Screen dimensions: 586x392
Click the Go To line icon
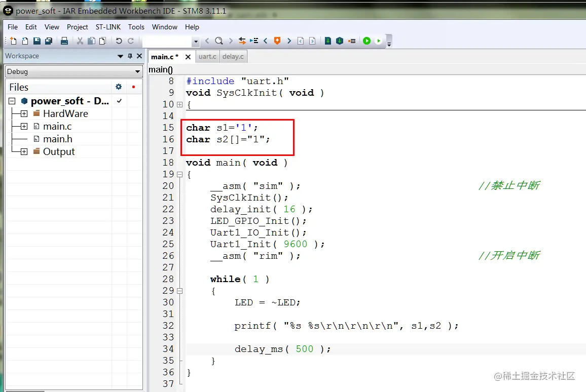[254, 41]
